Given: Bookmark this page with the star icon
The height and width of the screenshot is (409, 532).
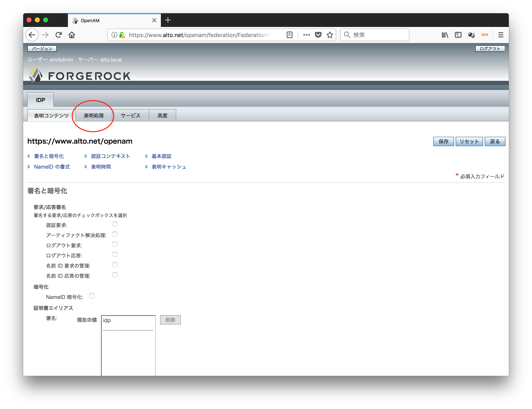Looking at the screenshot, I should tap(330, 35).
